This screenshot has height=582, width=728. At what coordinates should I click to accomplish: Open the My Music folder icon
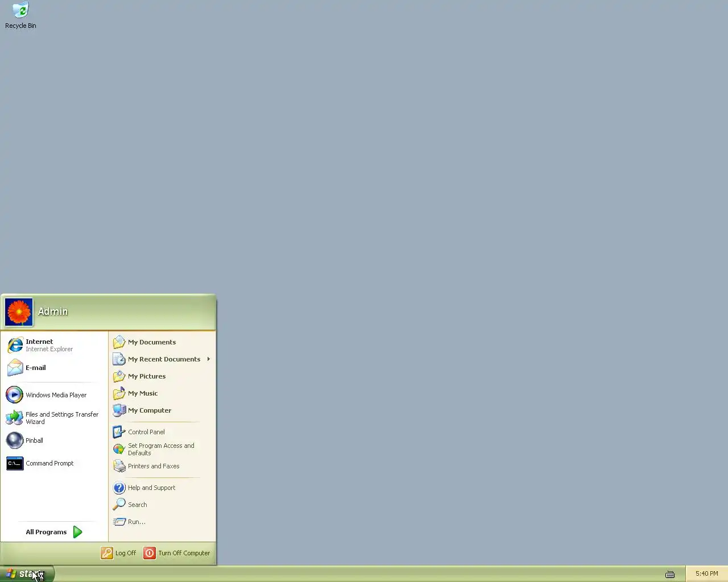click(119, 393)
